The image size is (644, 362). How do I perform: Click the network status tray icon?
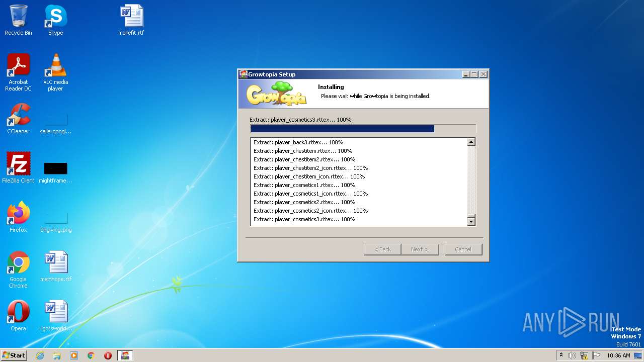(x=584, y=355)
